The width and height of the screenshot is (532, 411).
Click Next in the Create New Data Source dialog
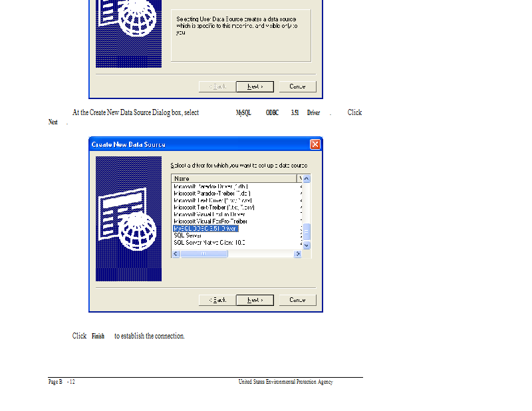[255, 300]
